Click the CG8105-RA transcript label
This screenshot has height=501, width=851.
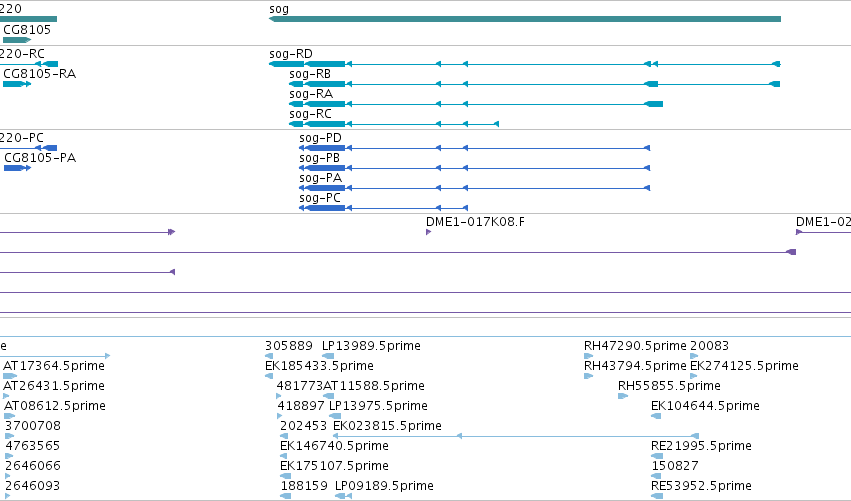tap(40, 74)
